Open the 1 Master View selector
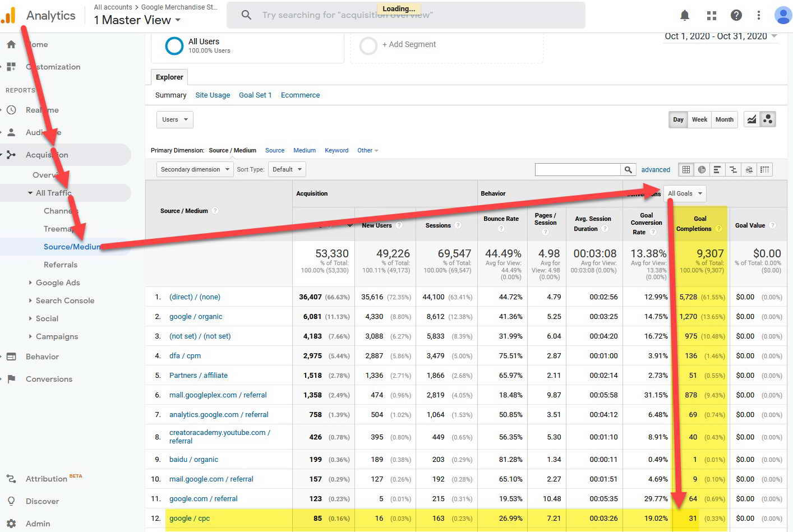 click(137, 20)
